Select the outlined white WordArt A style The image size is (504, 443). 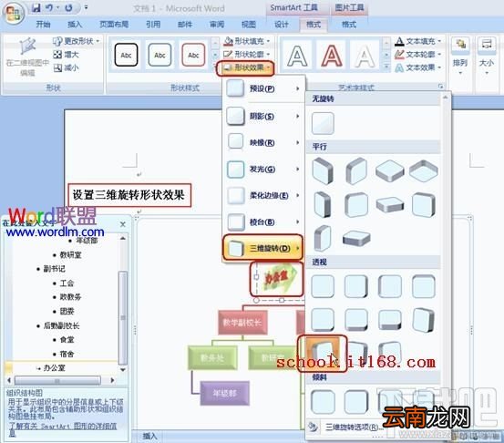point(297,56)
